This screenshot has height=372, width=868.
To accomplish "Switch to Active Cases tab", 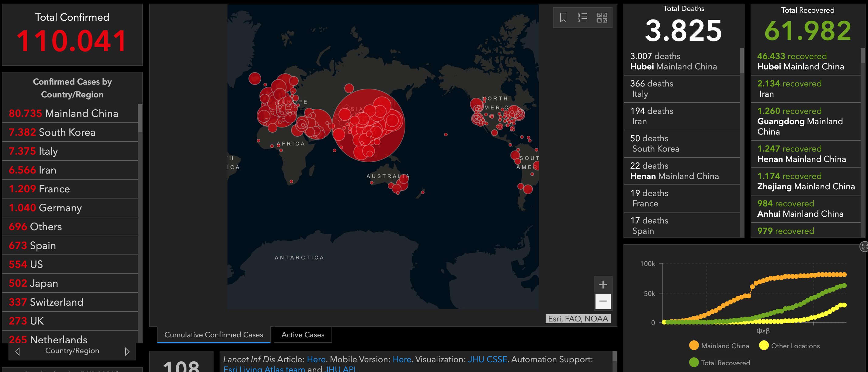I will tap(303, 335).
